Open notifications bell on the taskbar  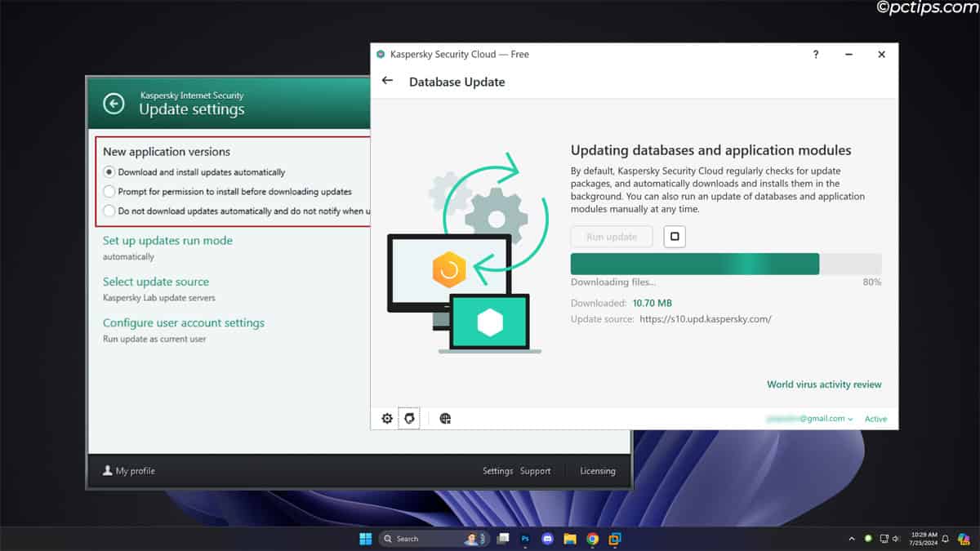tap(946, 539)
